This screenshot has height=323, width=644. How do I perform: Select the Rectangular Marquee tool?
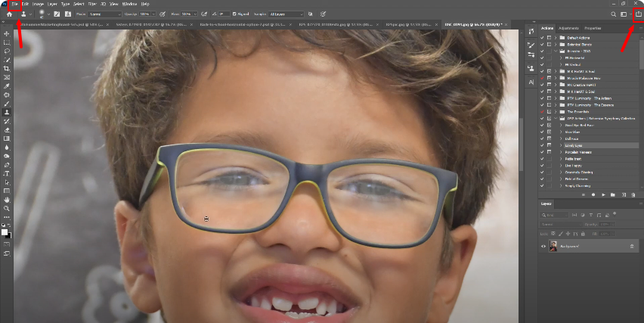7,42
